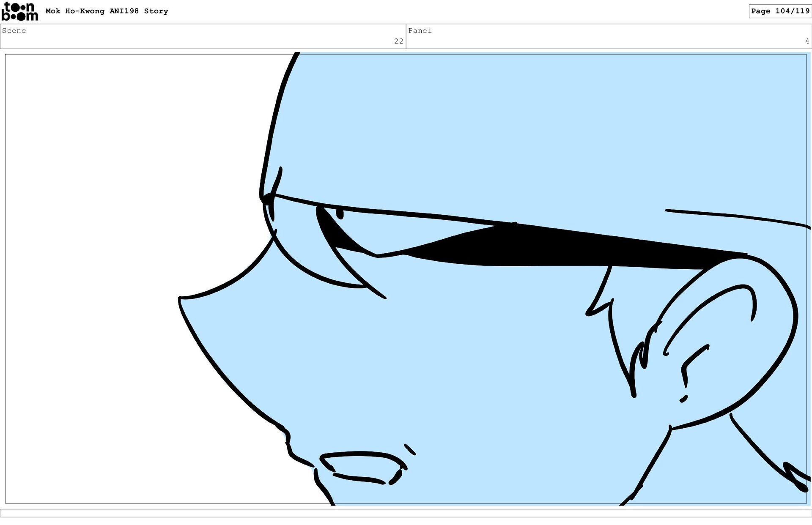Click the tip of the character's nose

click(x=181, y=298)
